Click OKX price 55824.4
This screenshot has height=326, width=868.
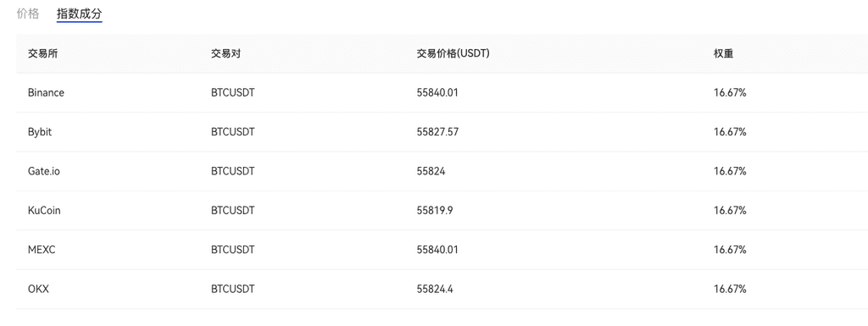tap(435, 289)
